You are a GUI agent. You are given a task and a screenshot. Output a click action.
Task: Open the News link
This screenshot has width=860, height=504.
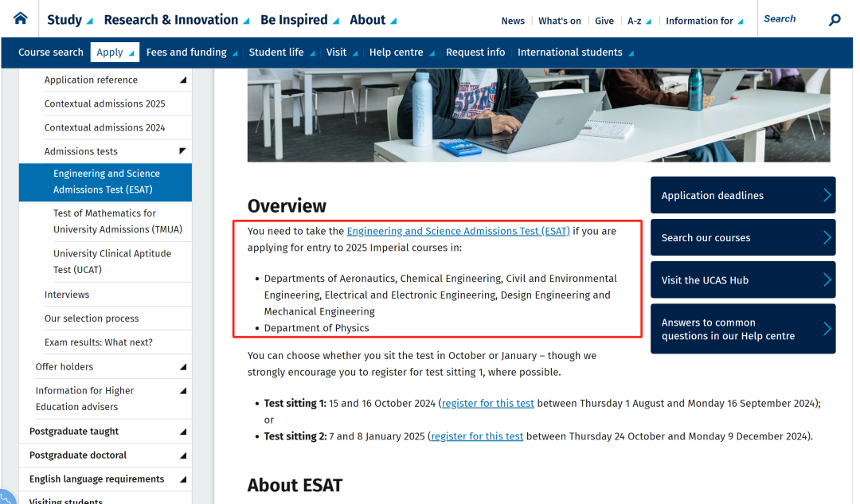point(513,21)
